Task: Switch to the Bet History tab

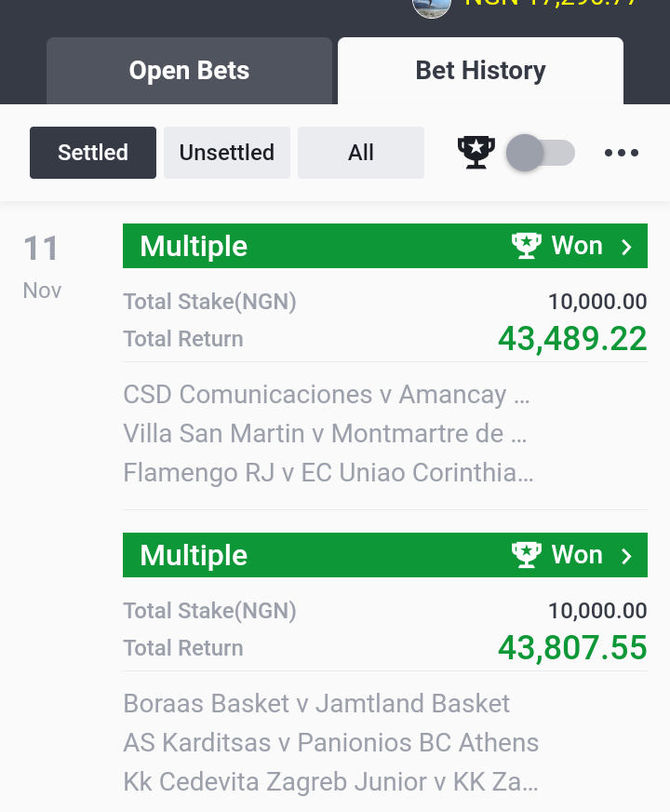Action: point(481,71)
